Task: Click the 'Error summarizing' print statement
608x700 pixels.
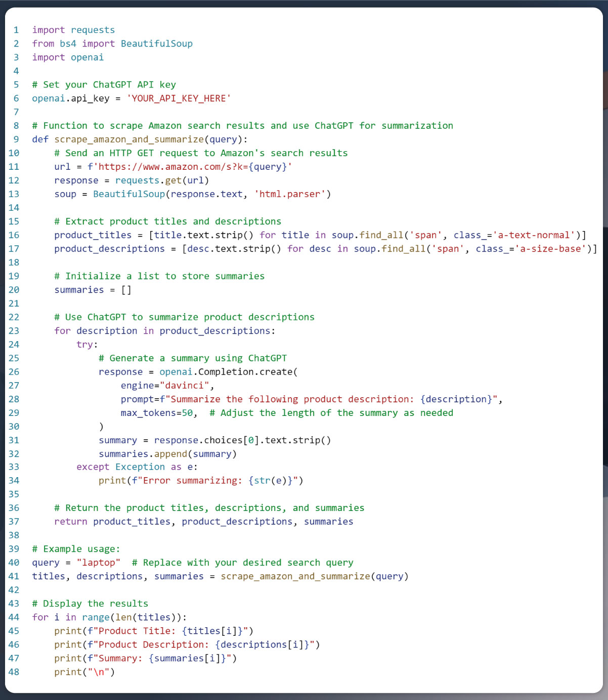Action: (x=201, y=480)
